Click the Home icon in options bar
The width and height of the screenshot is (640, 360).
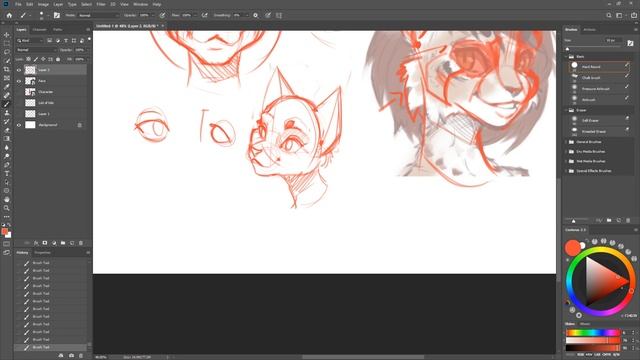tap(9, 16)
